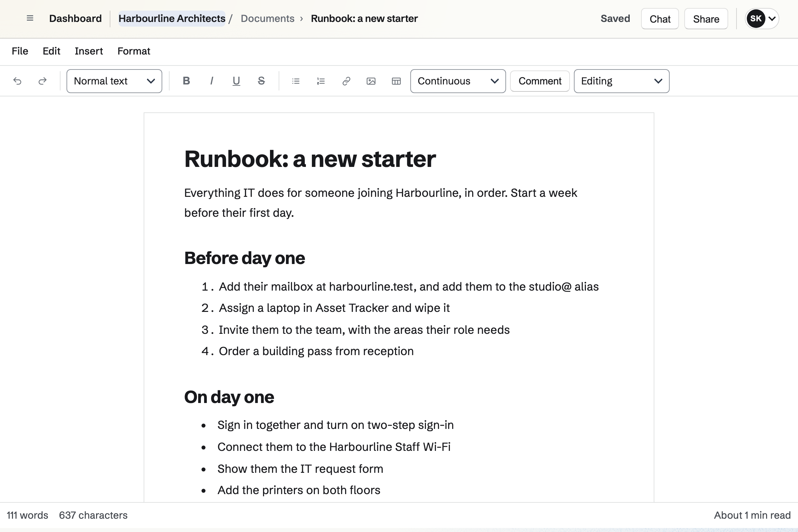Expand the SK account menu

762,19
